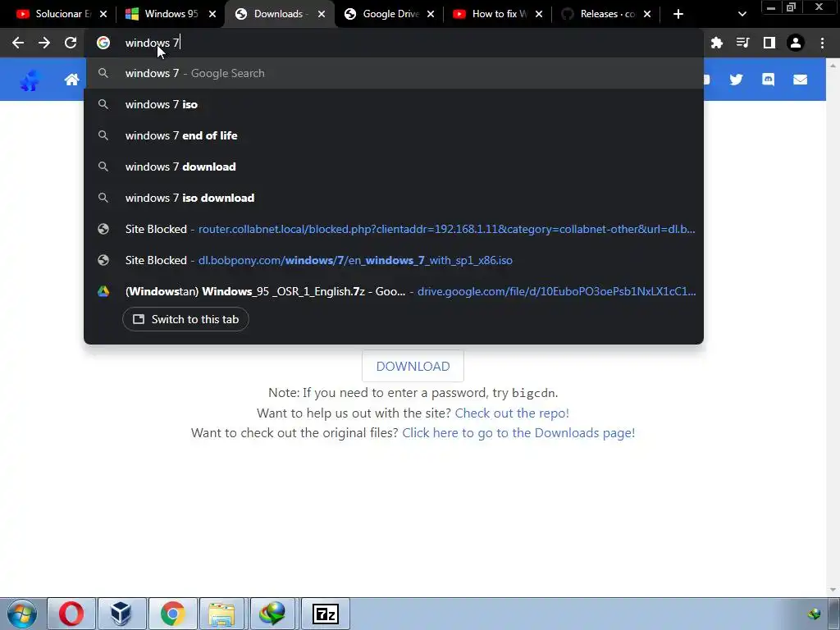Open the Twitter icon in site header
The height and width of the screenshot is (630, 840).
coord(736,80)
